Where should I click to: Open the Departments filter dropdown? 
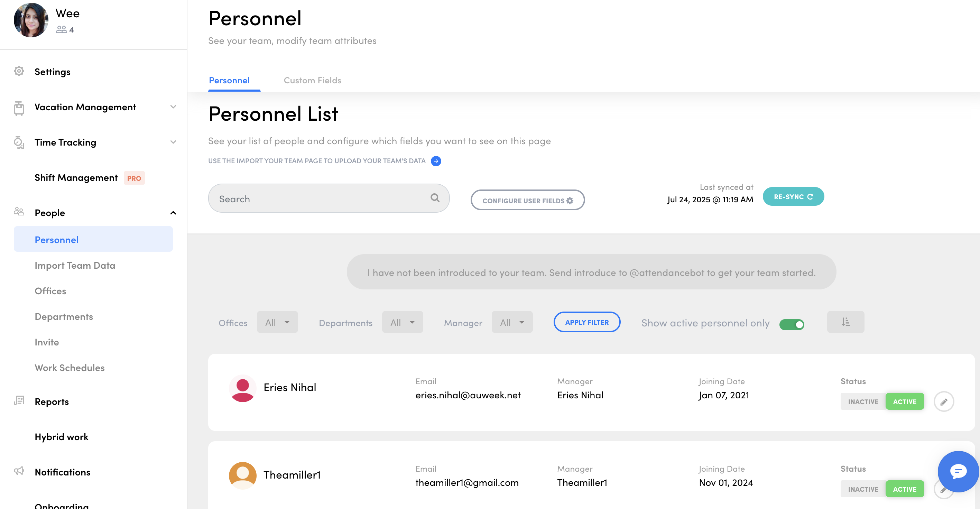tap(402, 322)
